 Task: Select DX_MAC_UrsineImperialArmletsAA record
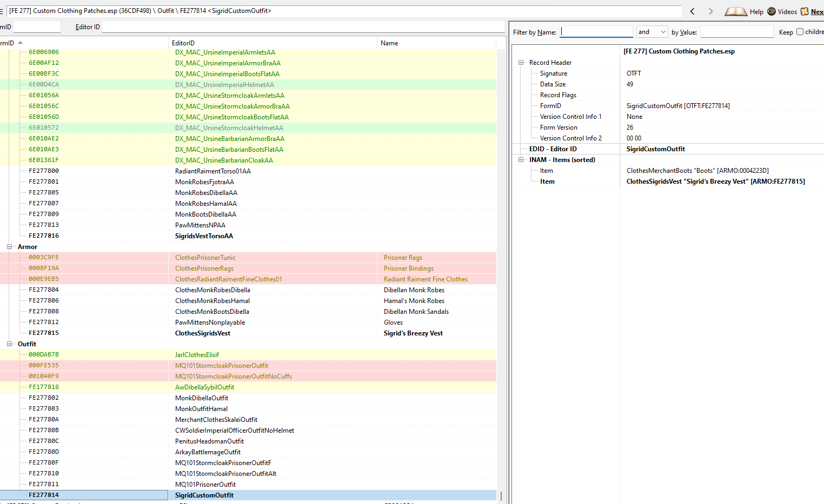[248, 52]
